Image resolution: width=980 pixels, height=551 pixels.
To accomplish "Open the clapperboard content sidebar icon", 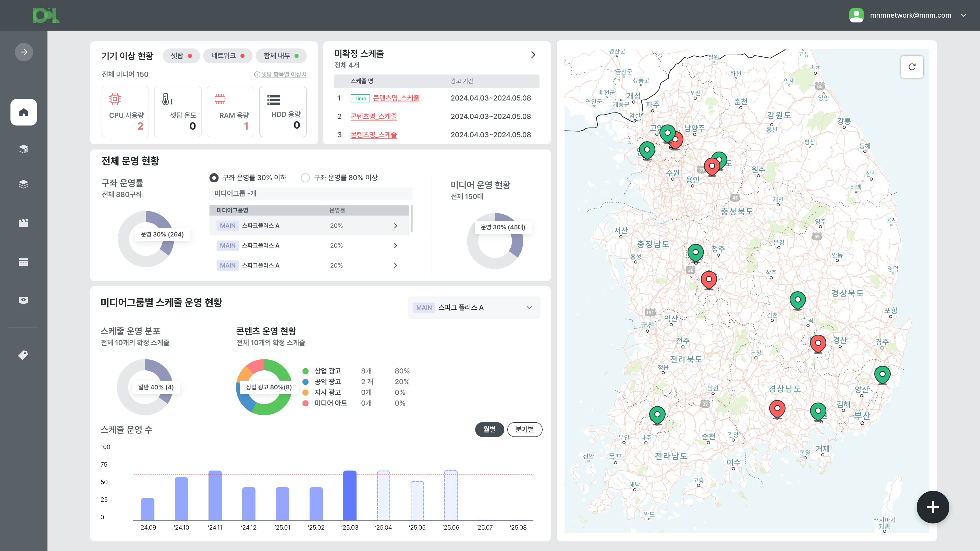I will [23, 223].
